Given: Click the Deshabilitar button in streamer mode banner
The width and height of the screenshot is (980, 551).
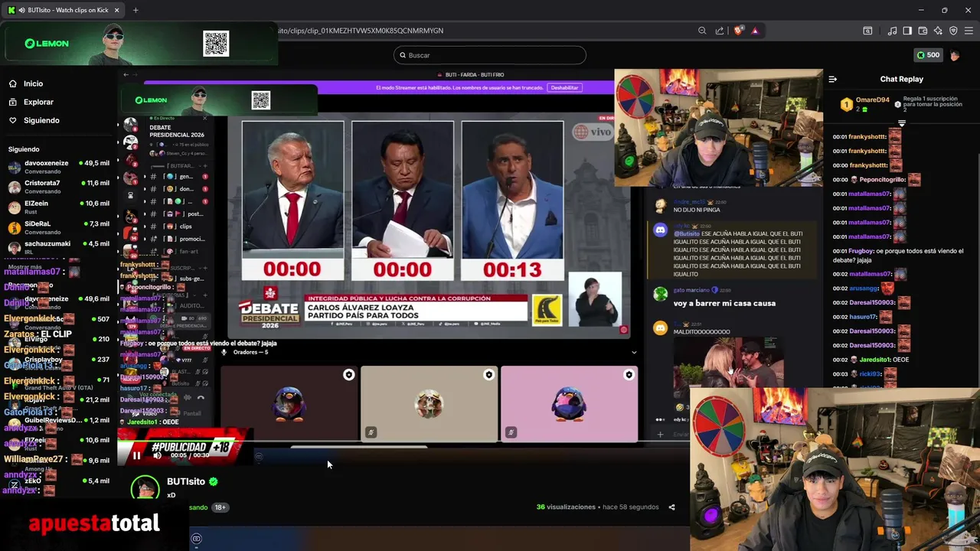Looking at the screenshot, I should click(564, 87).
